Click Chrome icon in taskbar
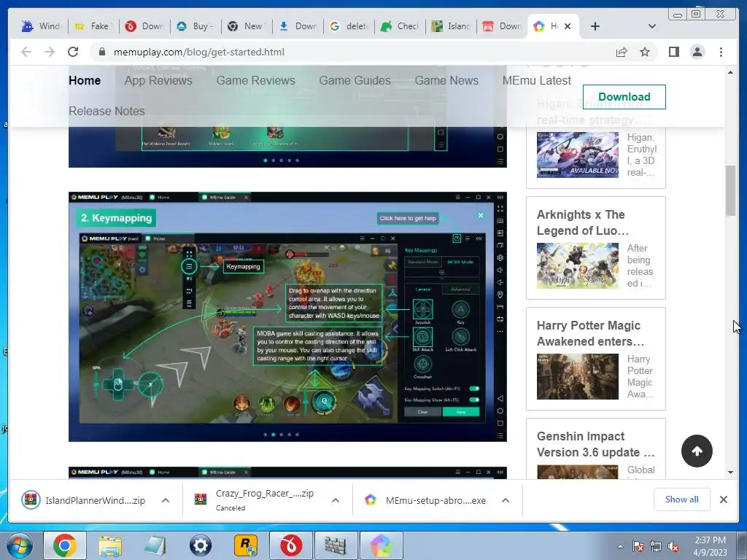The height and width of the screenshot is (560, 747). point(65,545)
